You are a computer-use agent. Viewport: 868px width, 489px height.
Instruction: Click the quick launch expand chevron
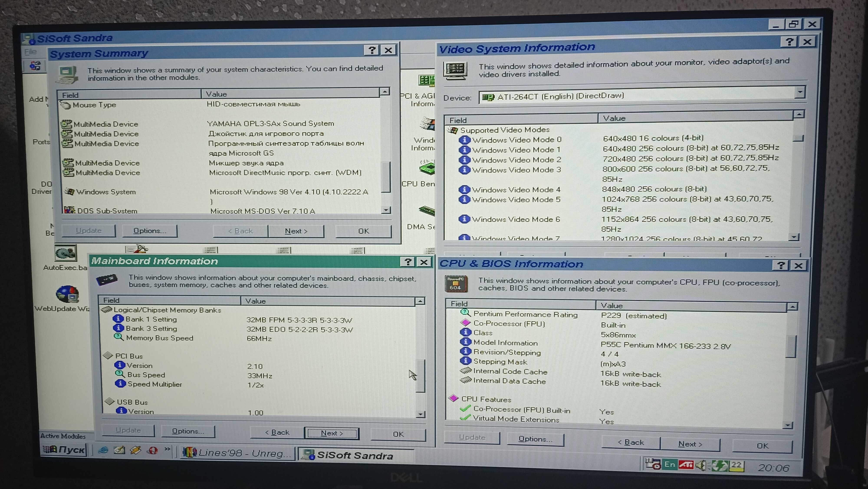167,449
